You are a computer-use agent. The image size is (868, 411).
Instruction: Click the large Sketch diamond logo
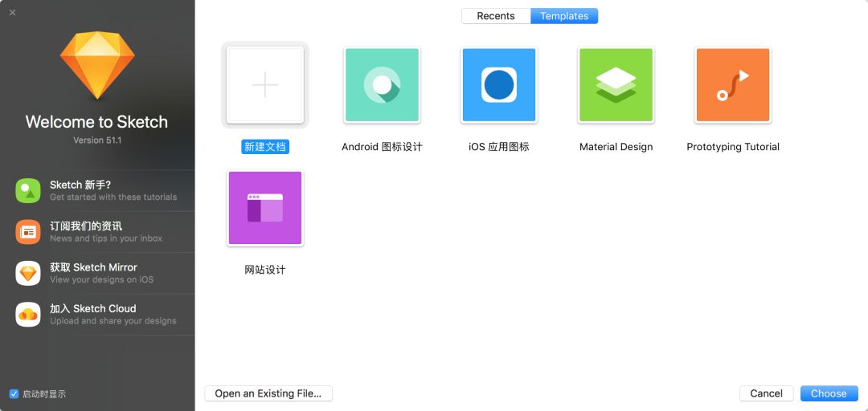(97, 65)
